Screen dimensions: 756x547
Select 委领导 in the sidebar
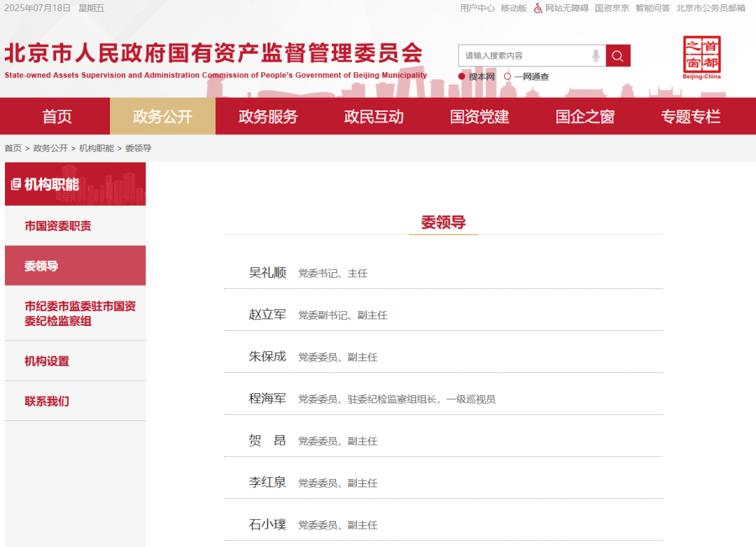tap(75, 266)
